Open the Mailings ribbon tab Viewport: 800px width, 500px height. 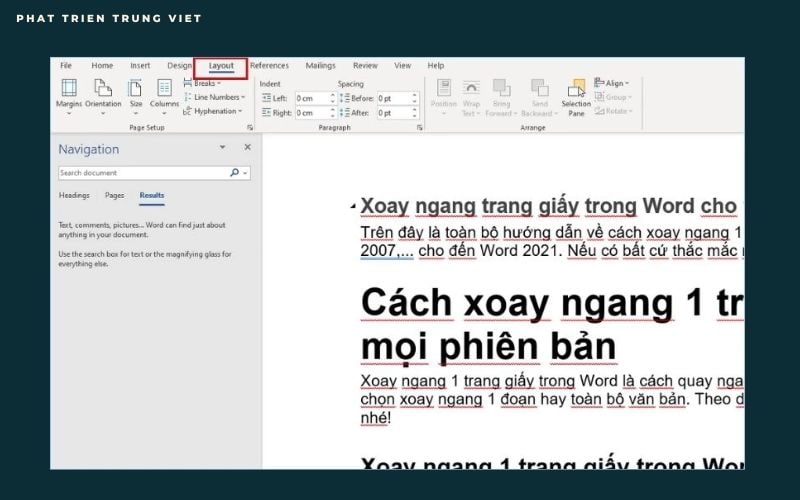pos(320,66)
